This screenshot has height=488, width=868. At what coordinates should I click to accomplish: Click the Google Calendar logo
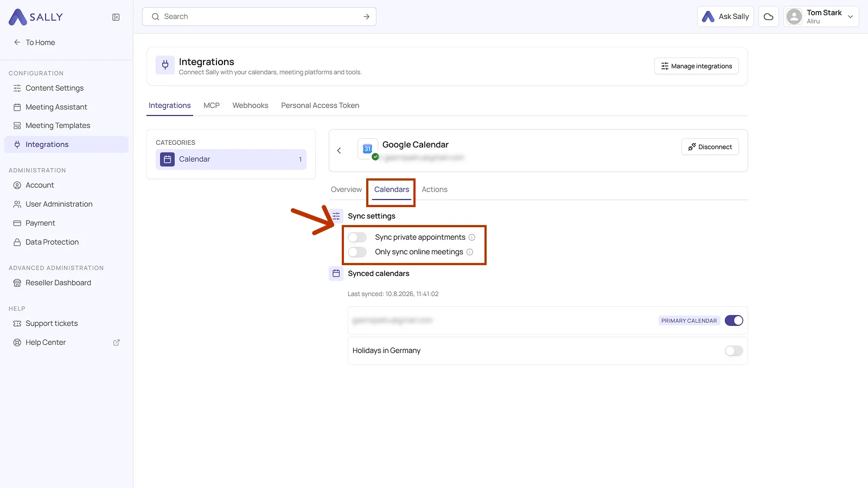pyautogui.click(x=368, y=149)
